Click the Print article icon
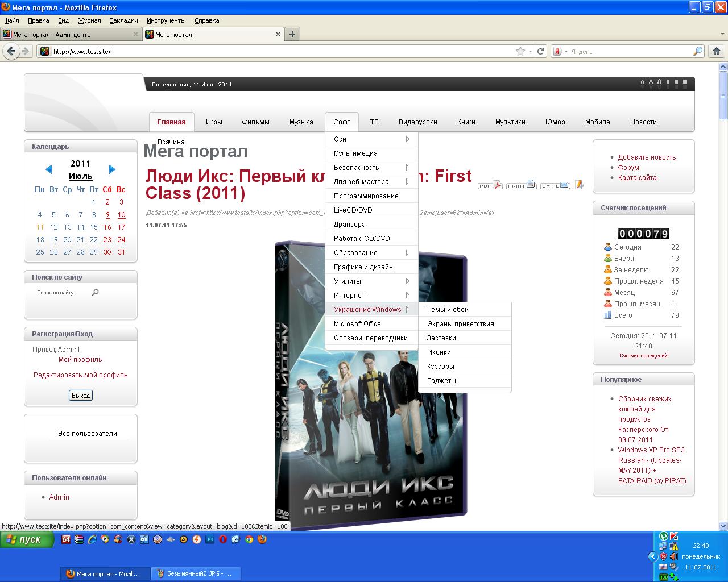Viewport: 728px width, 582px height. tap(521, 185)
